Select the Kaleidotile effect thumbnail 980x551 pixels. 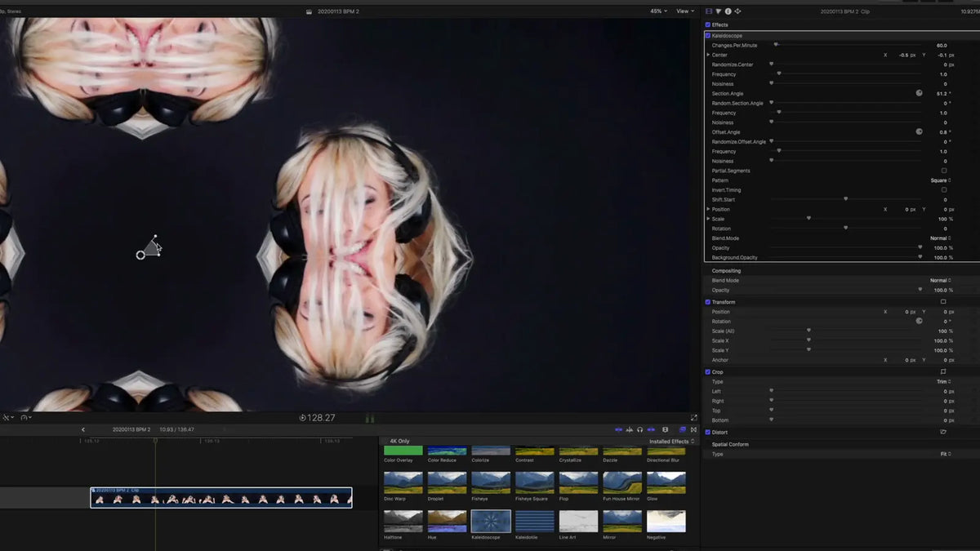tap(534, 522)
